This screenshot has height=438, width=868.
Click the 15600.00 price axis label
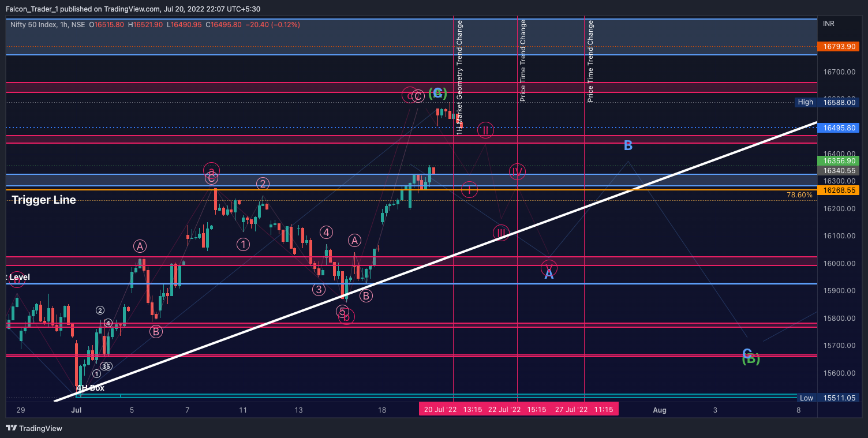pyautogui.click(x=839, y=373)
